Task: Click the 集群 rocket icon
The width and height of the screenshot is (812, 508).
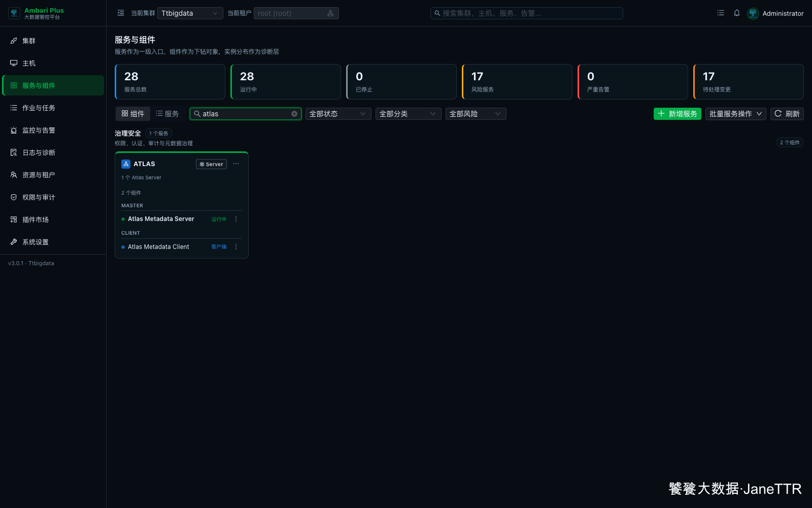Action: tap(14, 41)
